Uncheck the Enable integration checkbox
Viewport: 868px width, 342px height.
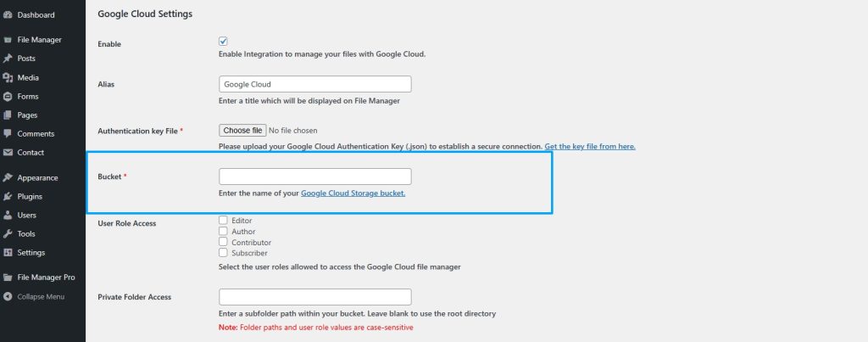(x=223, y=41)
